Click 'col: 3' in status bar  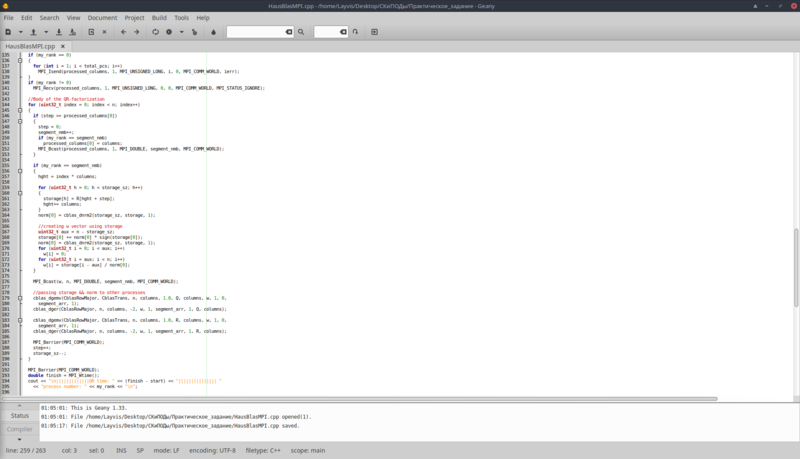coord(69,451)
